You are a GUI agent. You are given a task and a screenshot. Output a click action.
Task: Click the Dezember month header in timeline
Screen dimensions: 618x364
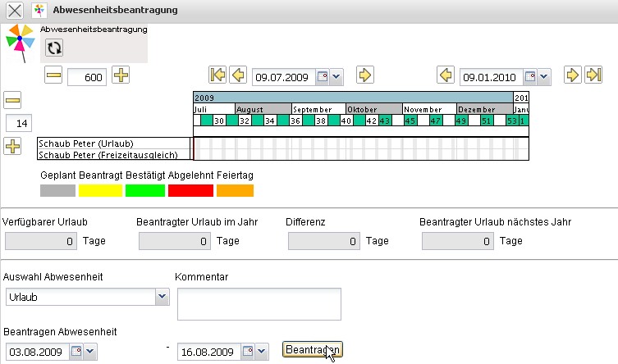[x=485, y=109]
